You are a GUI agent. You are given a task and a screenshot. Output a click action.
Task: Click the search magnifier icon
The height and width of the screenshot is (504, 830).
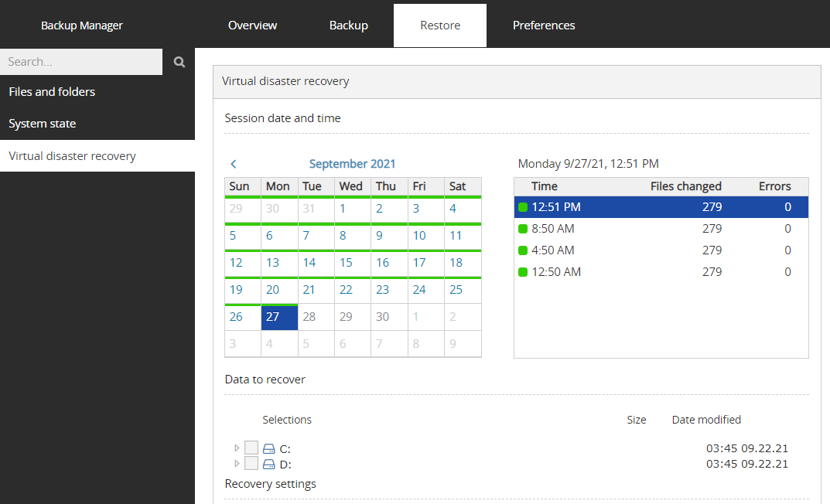pyautogui.click(x=179, y=62)
